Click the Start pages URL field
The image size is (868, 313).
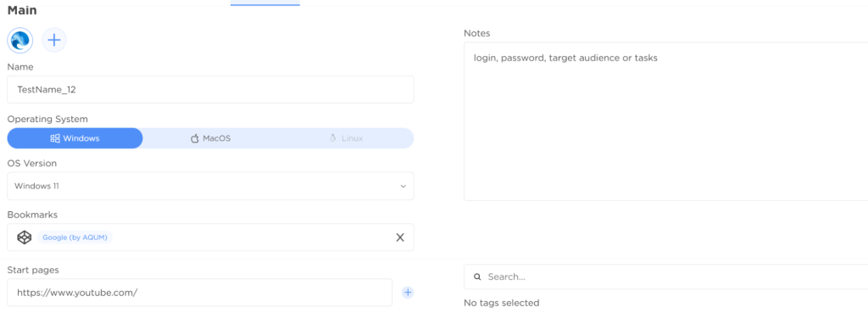(x=200, y=293)
